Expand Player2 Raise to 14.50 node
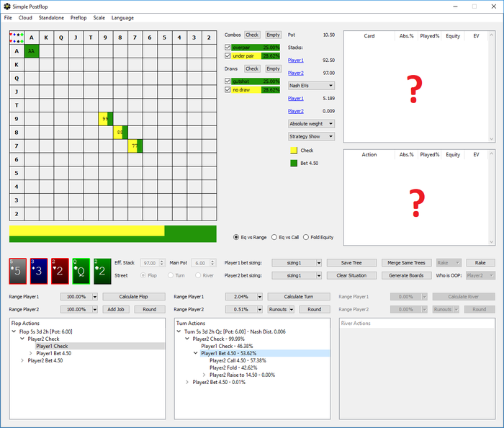This screenshot has width=504, height=428. pyautogui.click(x=204, y=375)
